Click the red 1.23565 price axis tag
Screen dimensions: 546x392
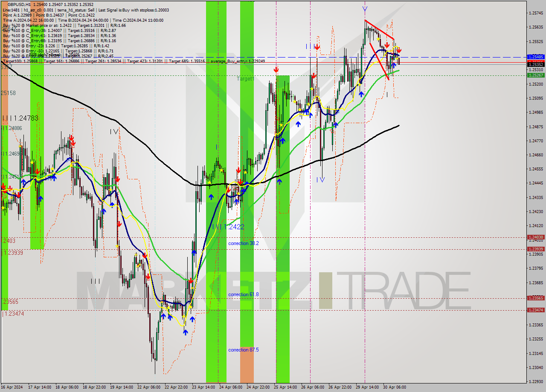(536, 298)
